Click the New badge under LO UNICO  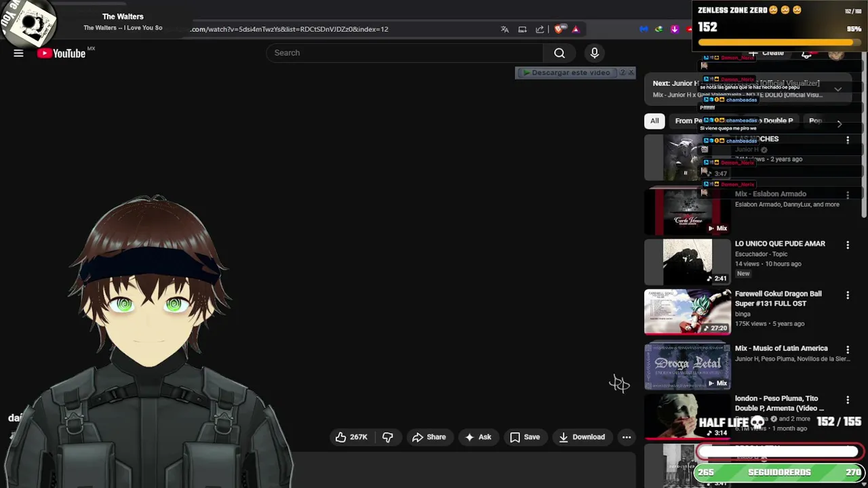coord(743,274)
